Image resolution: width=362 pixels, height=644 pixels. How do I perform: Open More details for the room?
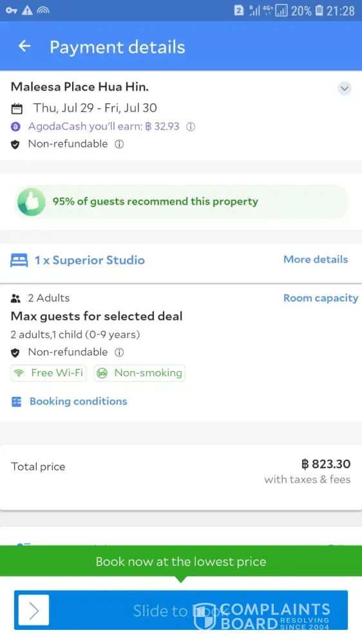pos(316,260)
